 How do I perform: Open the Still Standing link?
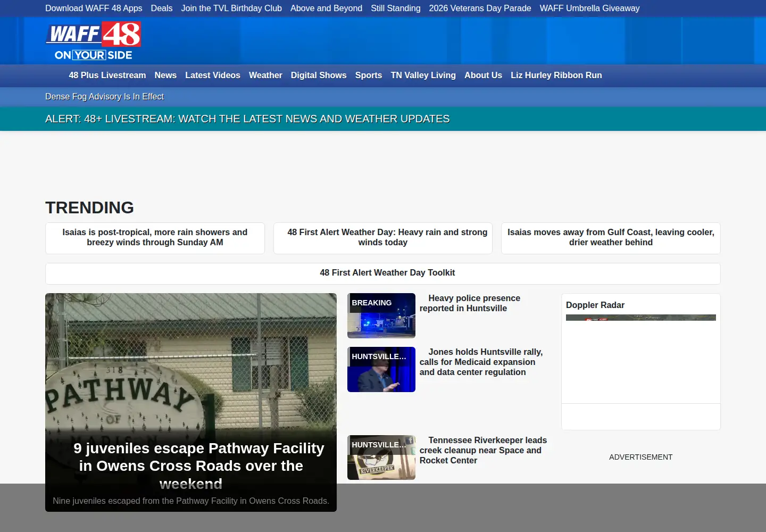(396, 9)
